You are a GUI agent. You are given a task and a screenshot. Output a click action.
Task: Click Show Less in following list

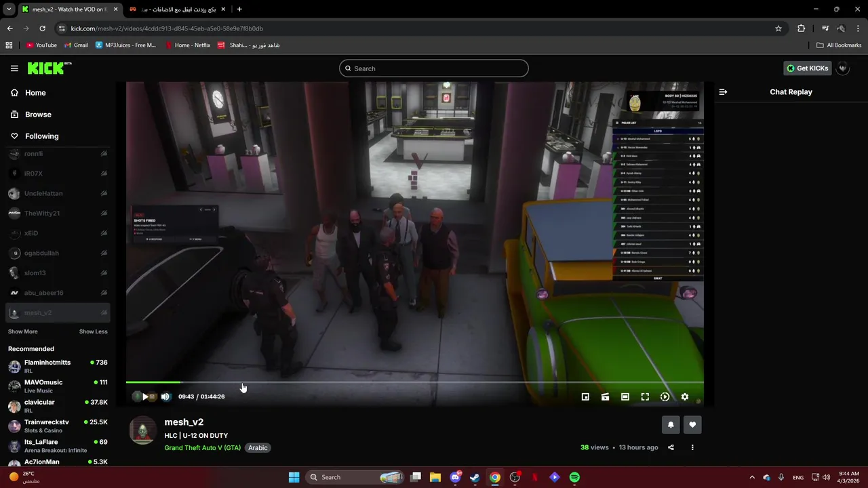(93, 331)
